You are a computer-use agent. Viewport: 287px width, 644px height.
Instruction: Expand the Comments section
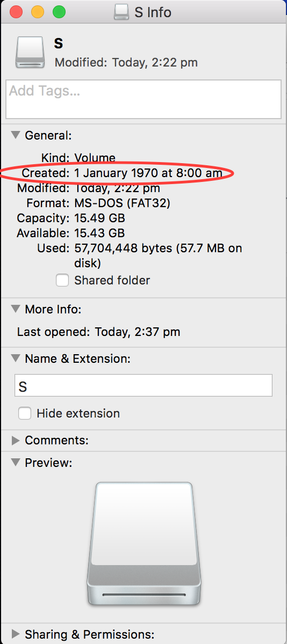pos(16,440)
